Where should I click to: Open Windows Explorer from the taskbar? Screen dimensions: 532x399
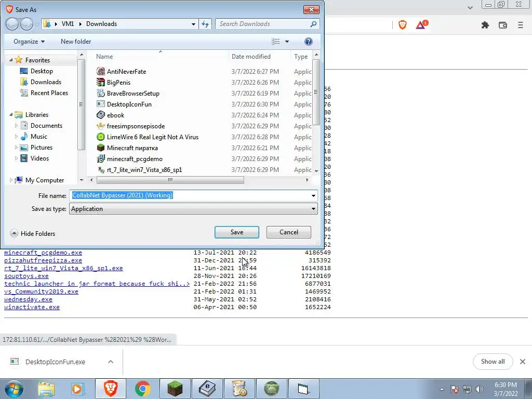(46, 389)
